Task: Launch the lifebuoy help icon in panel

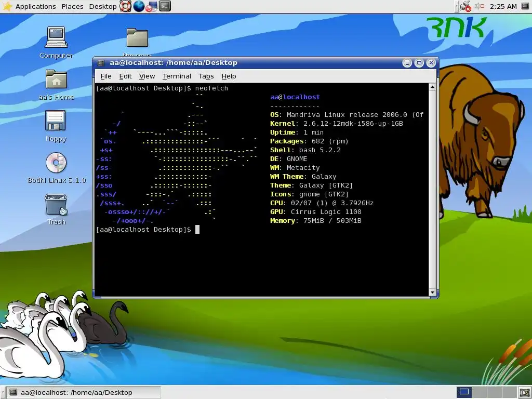Action: (x=125, y=6)
